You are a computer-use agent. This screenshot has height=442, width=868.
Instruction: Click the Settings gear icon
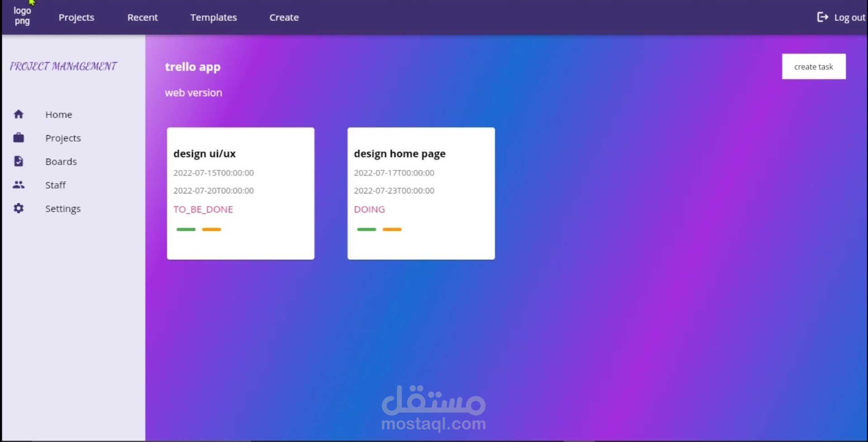tap(19, 208)
